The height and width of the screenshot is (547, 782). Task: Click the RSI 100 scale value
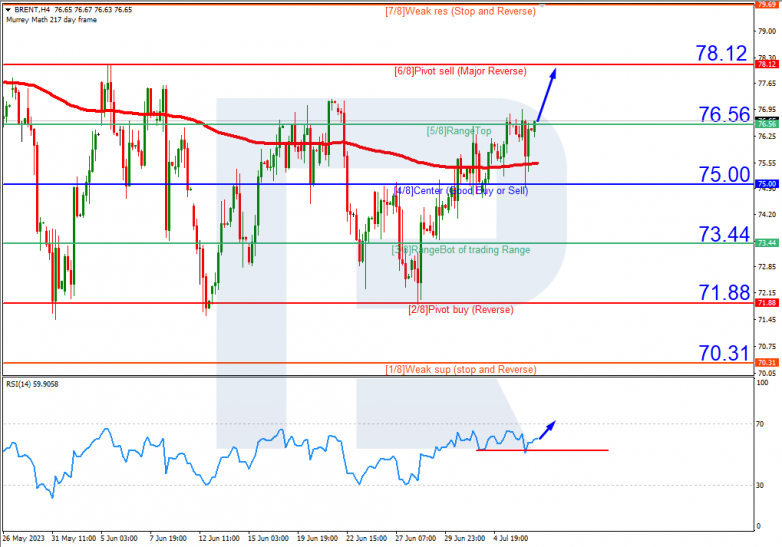click(x=762, y=383)
